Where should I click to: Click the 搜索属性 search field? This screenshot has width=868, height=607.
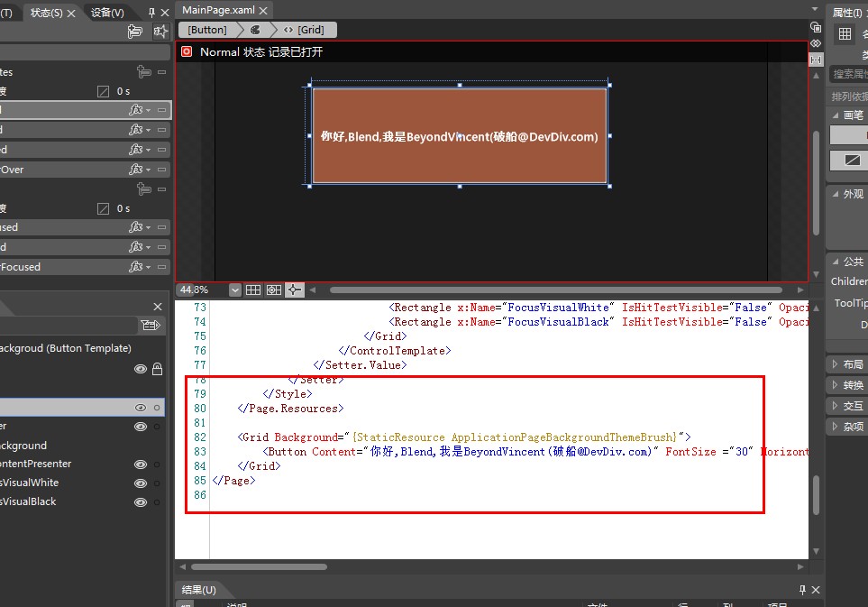click(849, 74)
